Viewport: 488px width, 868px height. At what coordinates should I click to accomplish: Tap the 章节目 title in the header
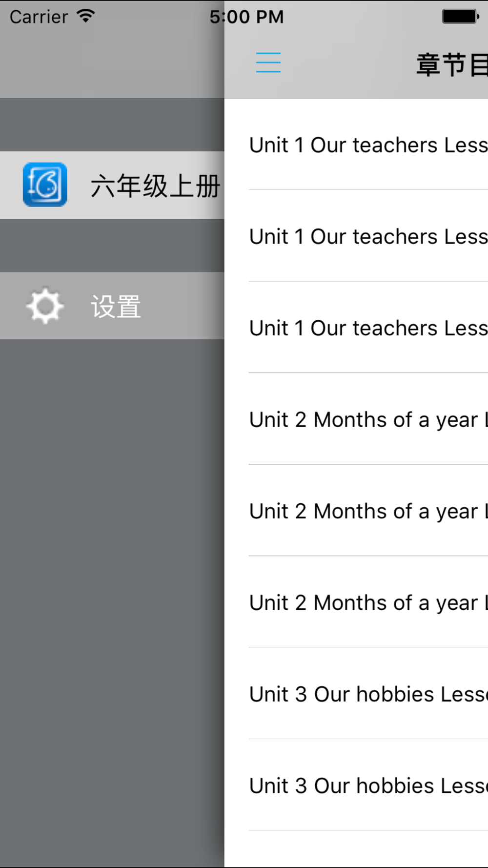452,64
